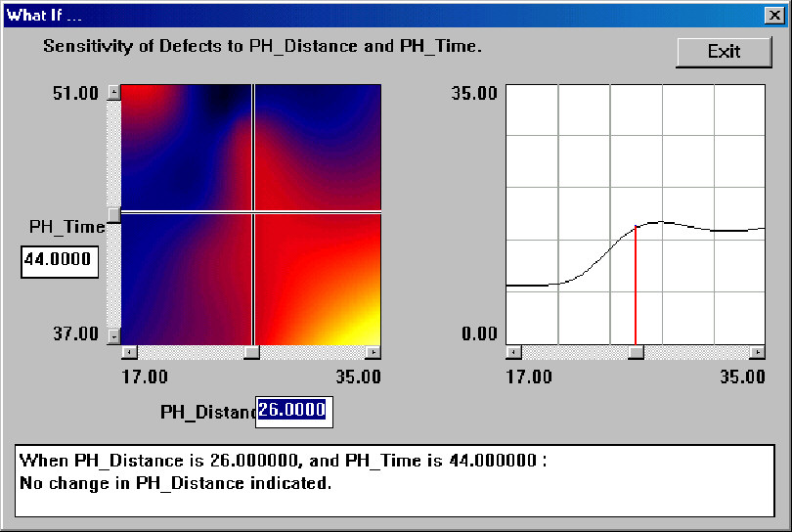This screenshot has width=792, height=532.
Task: Click the red top-left corner of heatmap
Action: pyautogui.click(x=139, y=101)
